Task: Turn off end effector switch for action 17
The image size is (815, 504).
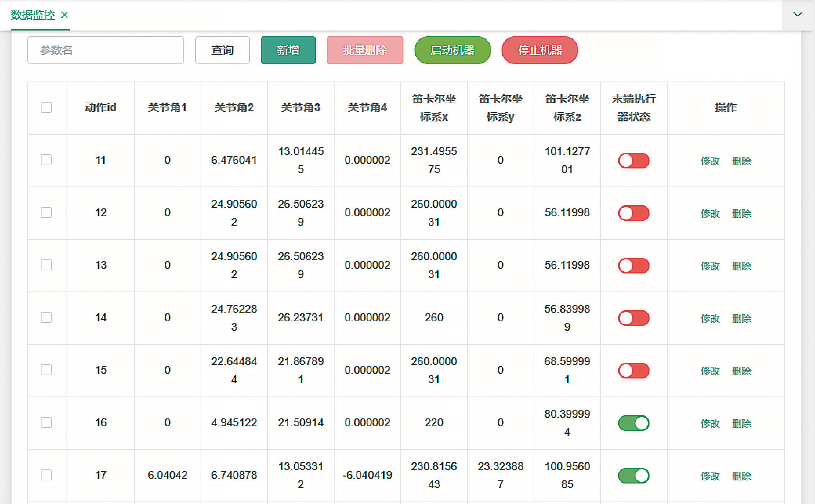Action: click(x=634, y=476)
